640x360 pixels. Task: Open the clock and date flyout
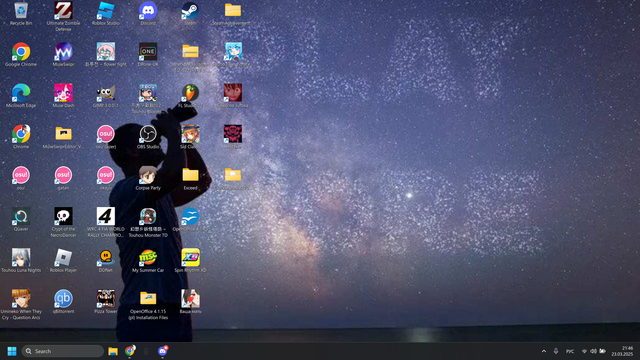click(622, 351)
